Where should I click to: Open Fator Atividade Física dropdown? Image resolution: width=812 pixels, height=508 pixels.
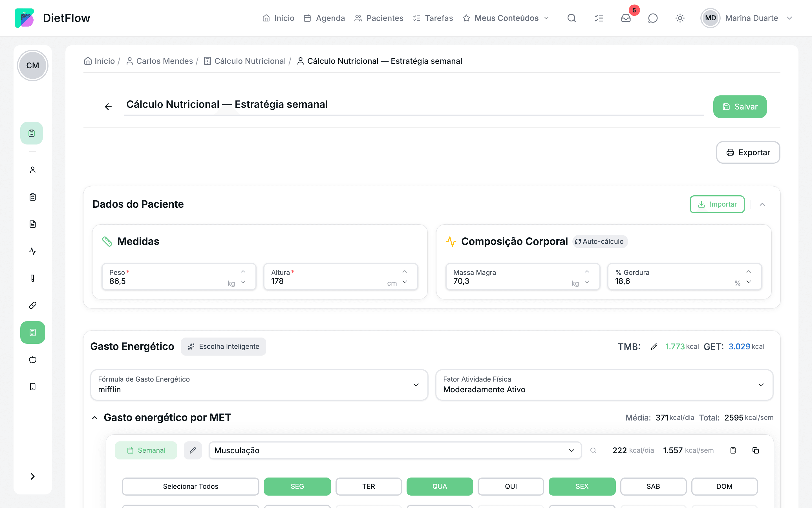pos(604,385)
